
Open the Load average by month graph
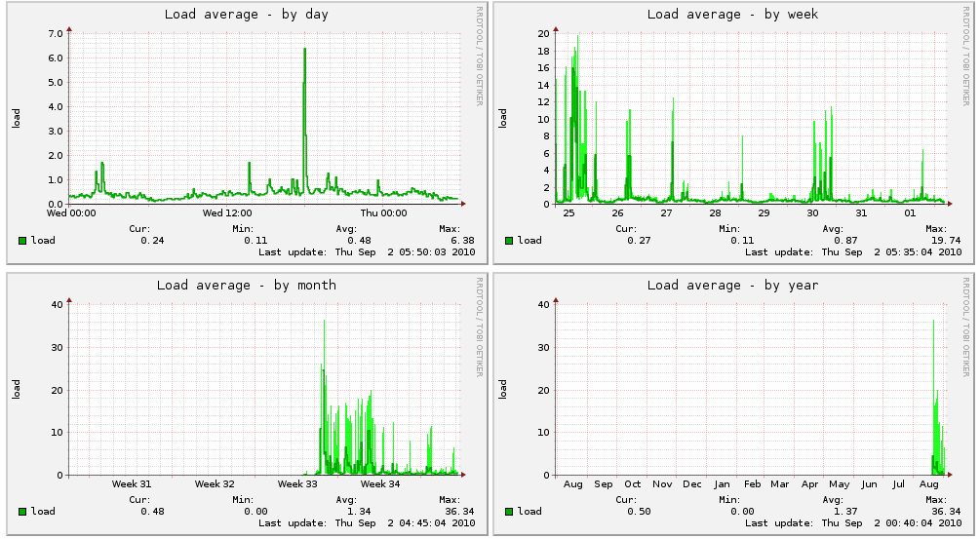247,404
